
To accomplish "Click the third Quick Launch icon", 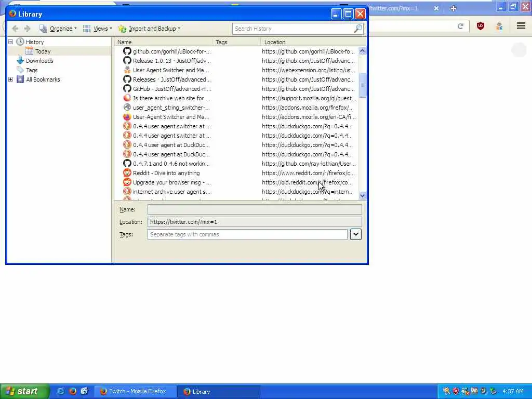I will 84,391.
